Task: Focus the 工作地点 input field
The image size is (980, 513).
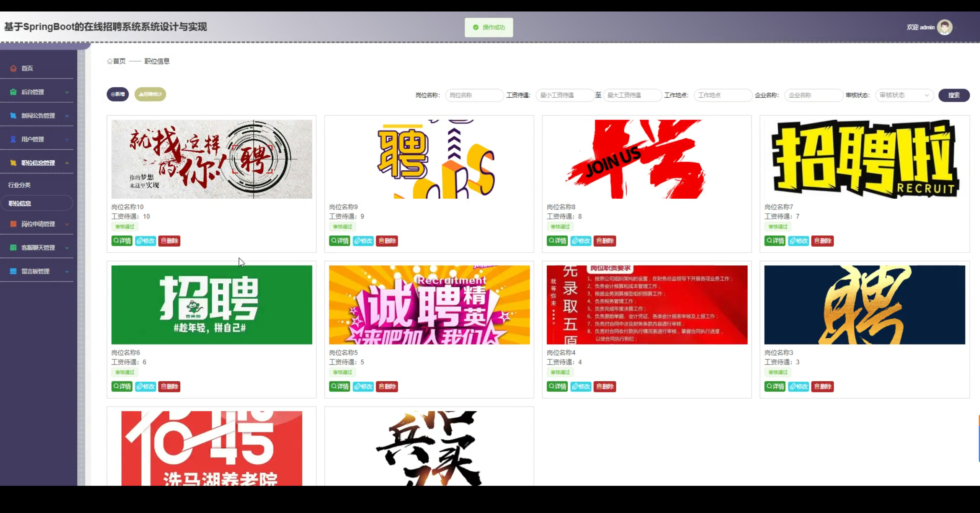Action: [722, 95]
